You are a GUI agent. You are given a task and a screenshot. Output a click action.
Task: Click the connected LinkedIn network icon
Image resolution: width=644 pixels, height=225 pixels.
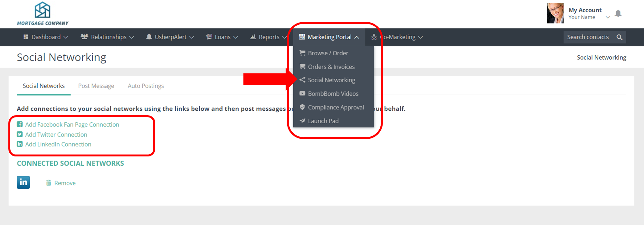23,182
